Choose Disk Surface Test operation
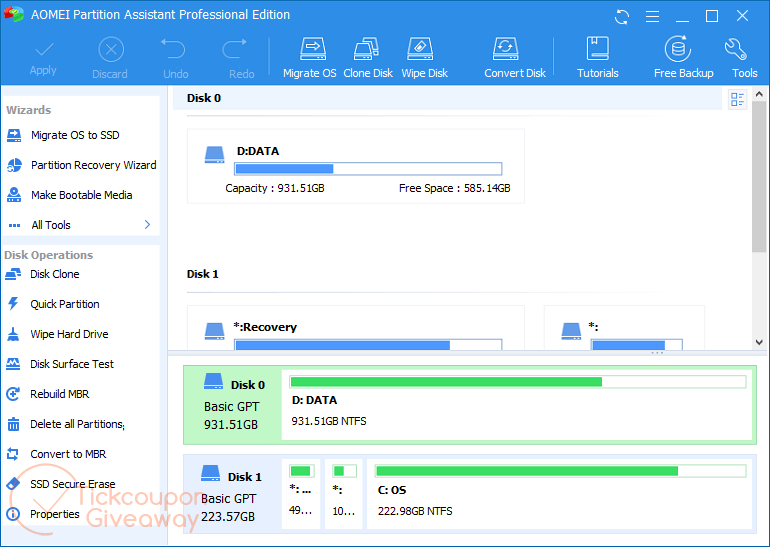Image resolution: width=770 pixels, height=547 pixels. (72, 364)
